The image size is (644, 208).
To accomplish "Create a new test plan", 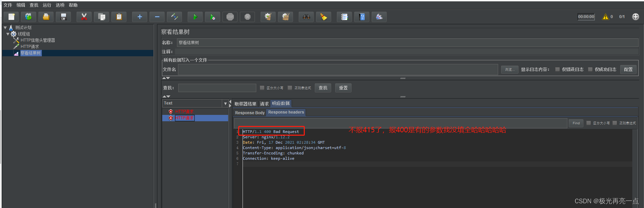I will tap(11, 17).
